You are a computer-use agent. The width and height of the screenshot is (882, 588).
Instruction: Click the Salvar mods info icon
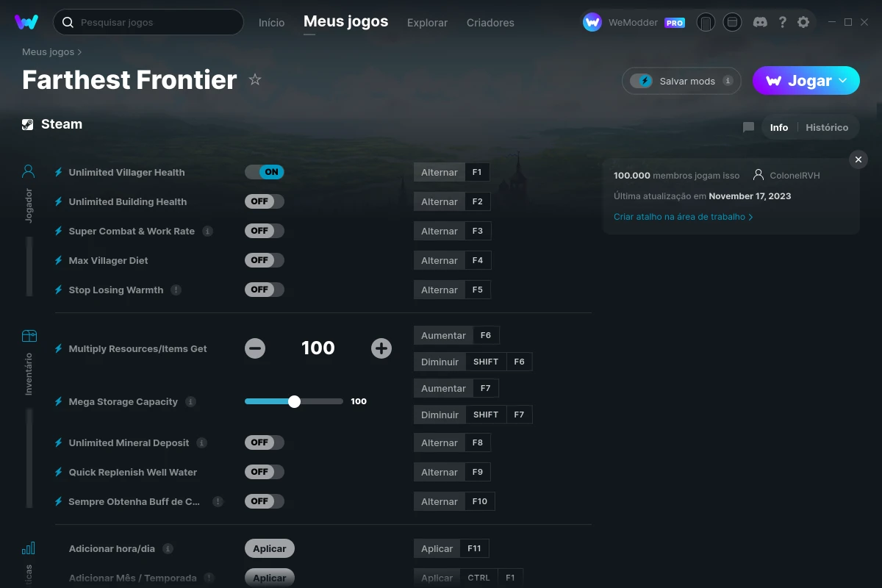[x=728, y=81]
